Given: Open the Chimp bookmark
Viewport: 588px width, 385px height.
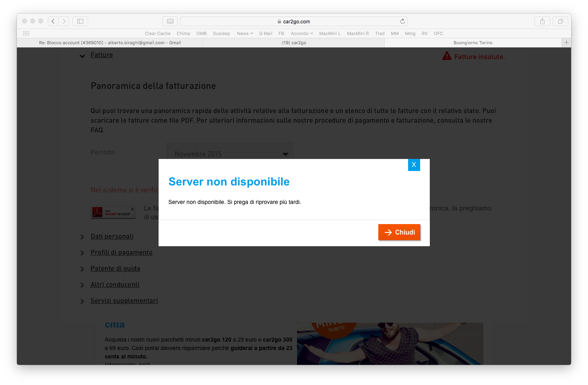Looking at the screenshot, I should (183, 33).
